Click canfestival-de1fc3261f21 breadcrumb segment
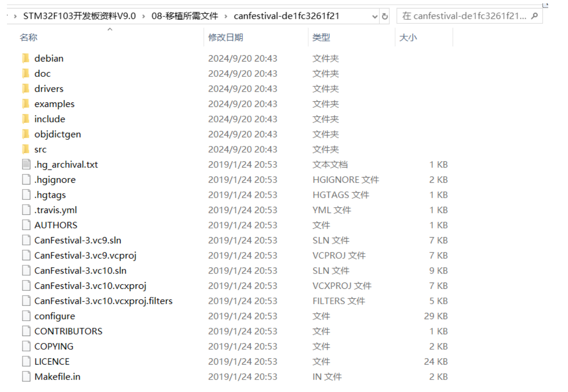This screenshot has width=568, height=392. coord(287,16)
